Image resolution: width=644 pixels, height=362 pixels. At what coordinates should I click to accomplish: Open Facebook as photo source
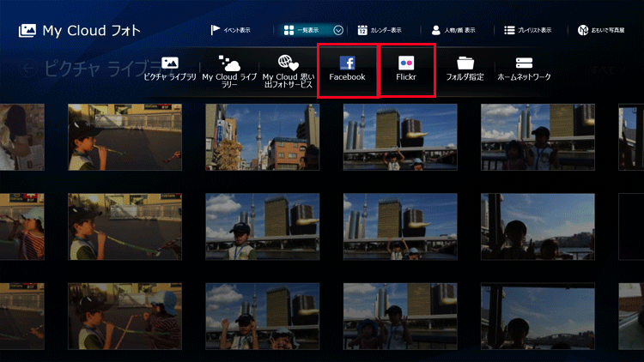347,69
